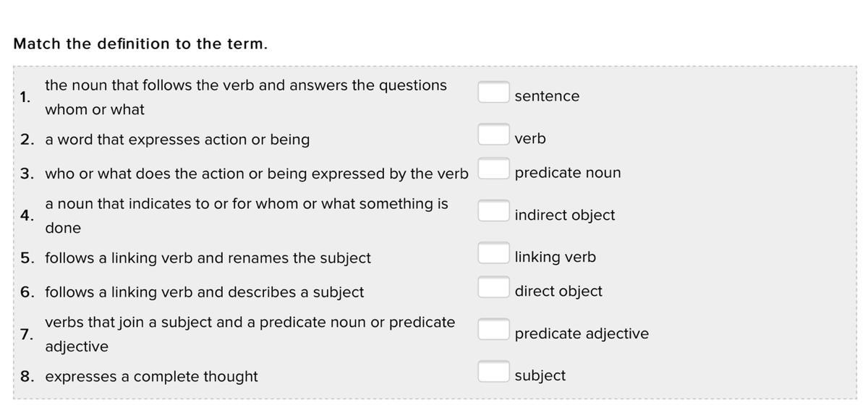Focus the box next to "indirect object"

pos(493,210)
